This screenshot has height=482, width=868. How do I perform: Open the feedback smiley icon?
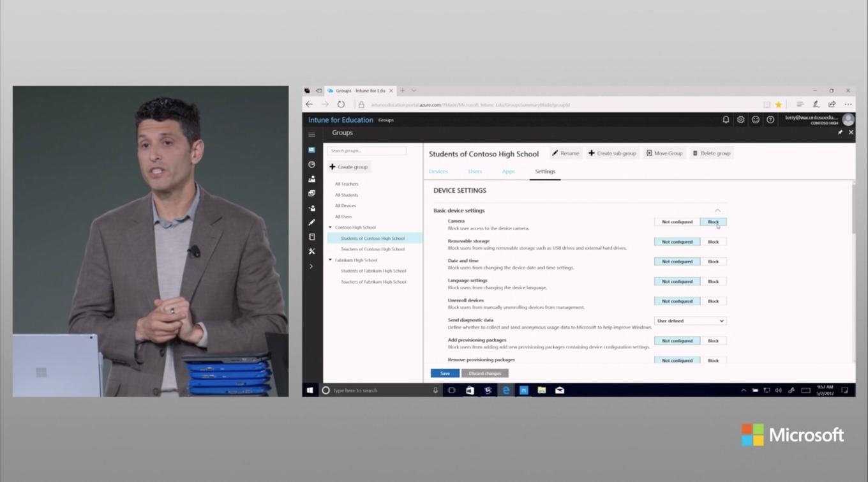pyautogui.click(x=756, y=119)
